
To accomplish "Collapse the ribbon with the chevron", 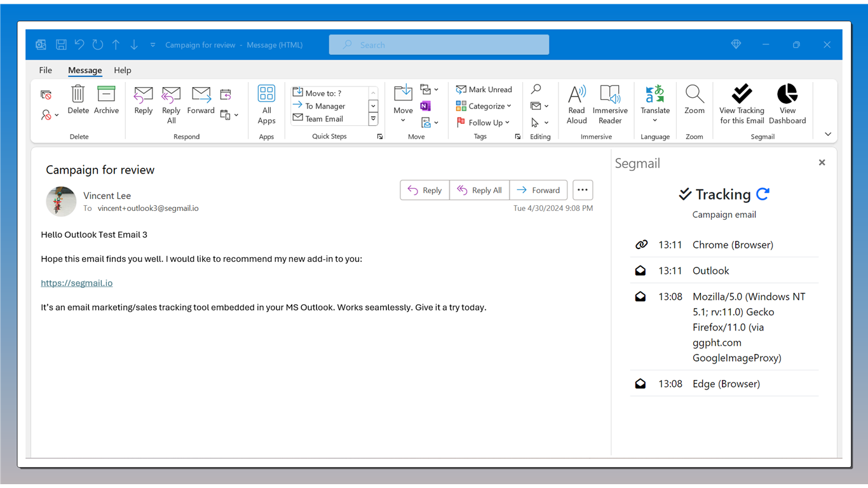I will coord(828,134).
